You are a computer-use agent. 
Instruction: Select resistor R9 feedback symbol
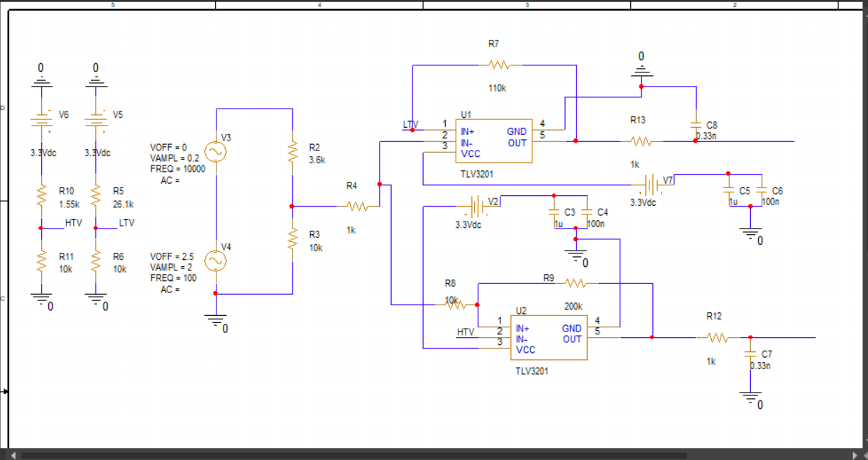(x=576, y=283)
